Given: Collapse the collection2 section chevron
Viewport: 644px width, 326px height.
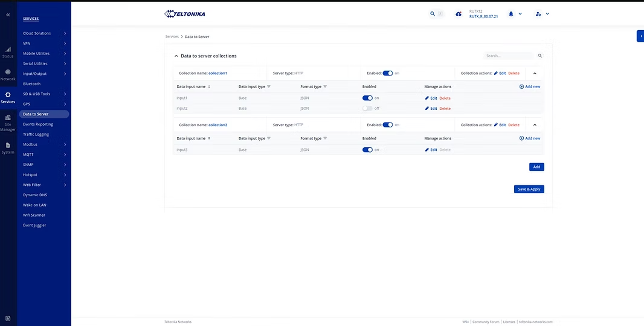Looking at the screenshot, I should click(535, 125).
